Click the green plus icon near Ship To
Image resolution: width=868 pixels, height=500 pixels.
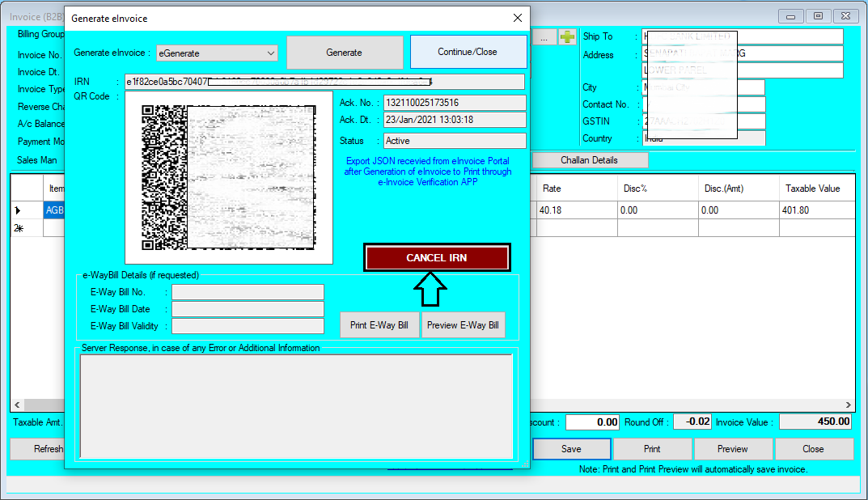tap(566, 36)
